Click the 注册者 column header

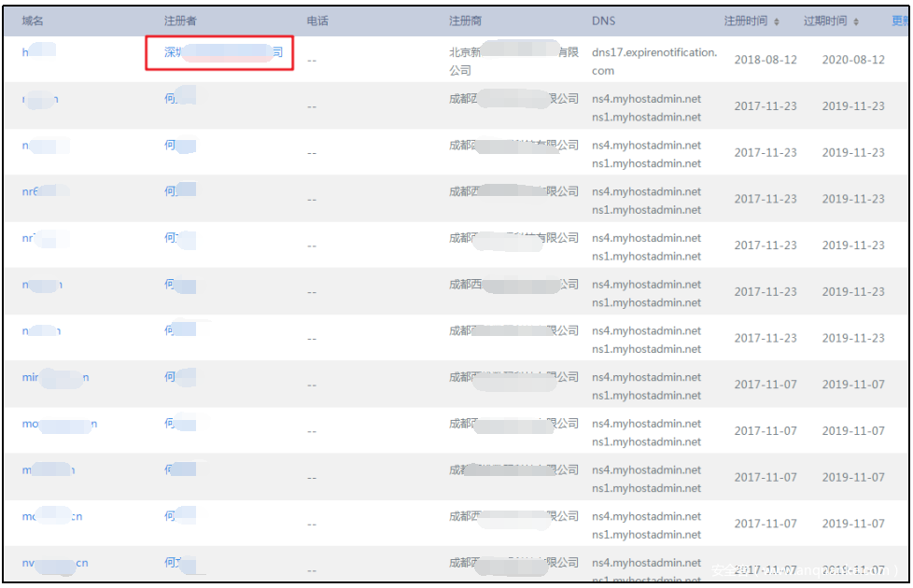[x=180, y=21]
